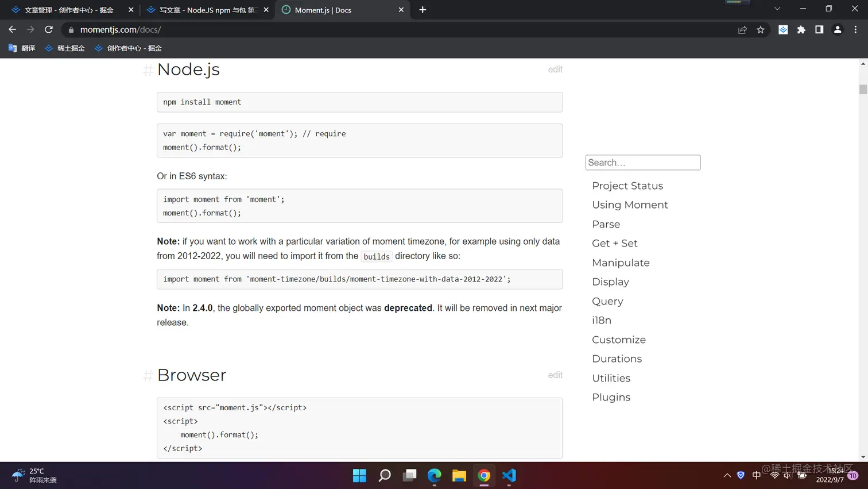The width and height of the screenshot is (868, 489).
Task: Open the Plugins section link
Action: pos(611,398)
